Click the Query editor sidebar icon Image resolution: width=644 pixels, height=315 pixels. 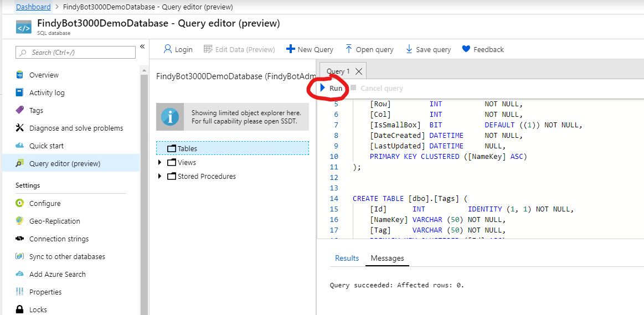click(20, 163)
